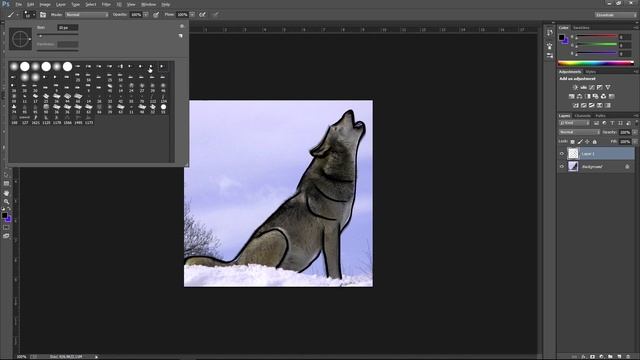
Task: Filter layers for type layers icon
Action: 612,123
